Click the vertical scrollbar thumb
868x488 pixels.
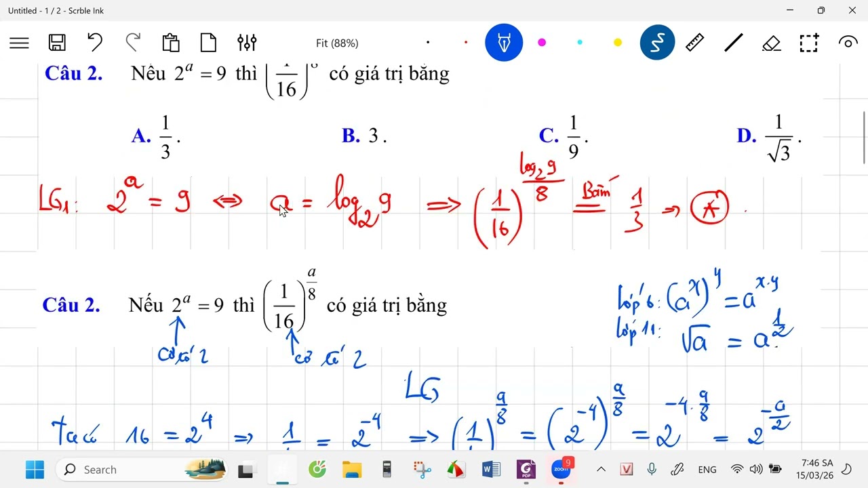point(863,137)
